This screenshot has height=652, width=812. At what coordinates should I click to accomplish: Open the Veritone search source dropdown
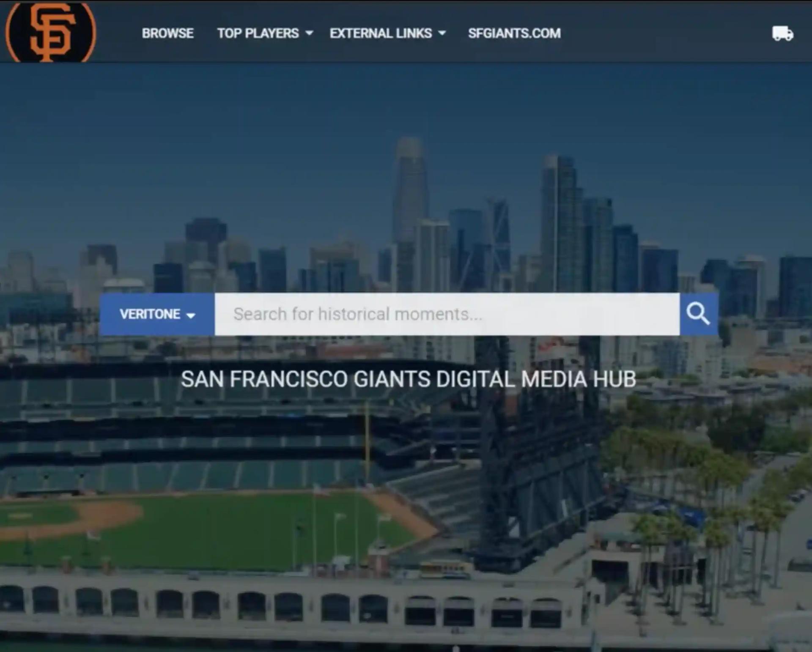150,314
